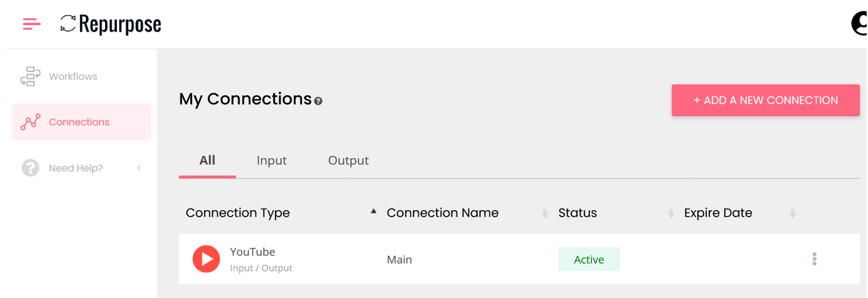Sort by Status column arrows
This screenshot has height=298, width=868.
pyautogui.click(x=670, y=213)
